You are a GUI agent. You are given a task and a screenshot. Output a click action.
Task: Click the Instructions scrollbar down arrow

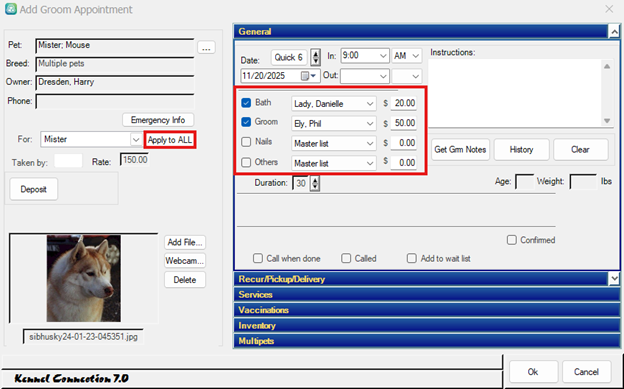[x=607, y=120]
